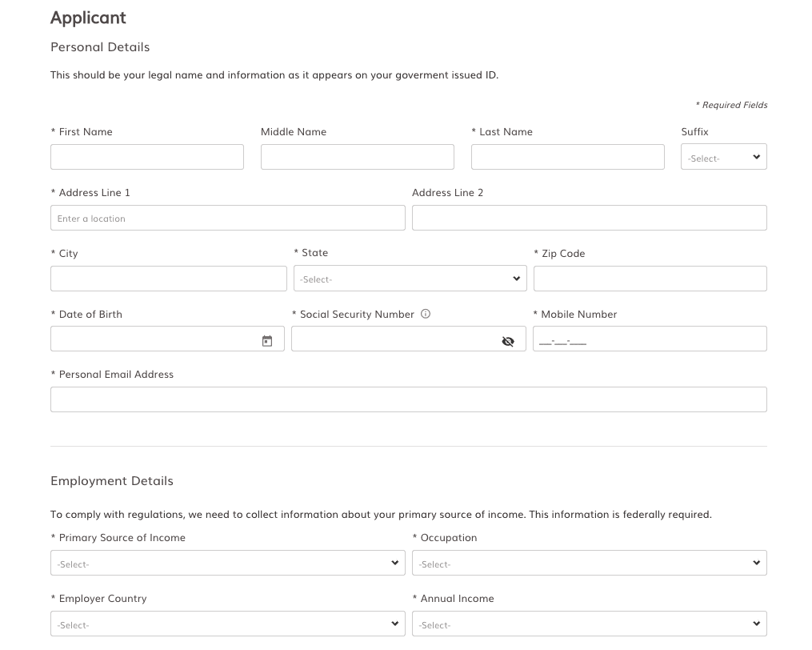Click the Primary Source of Income chevron
812x650 pixels.
point(394,563)
